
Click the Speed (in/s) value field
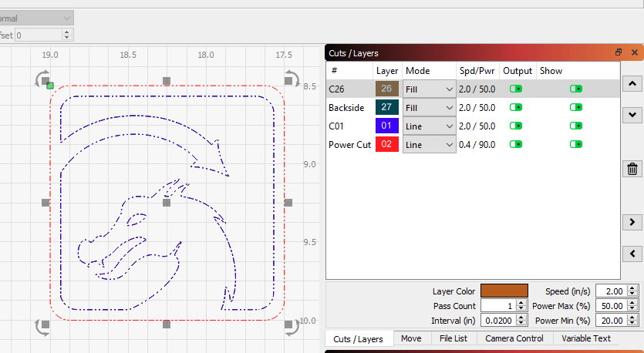point(612,291)
